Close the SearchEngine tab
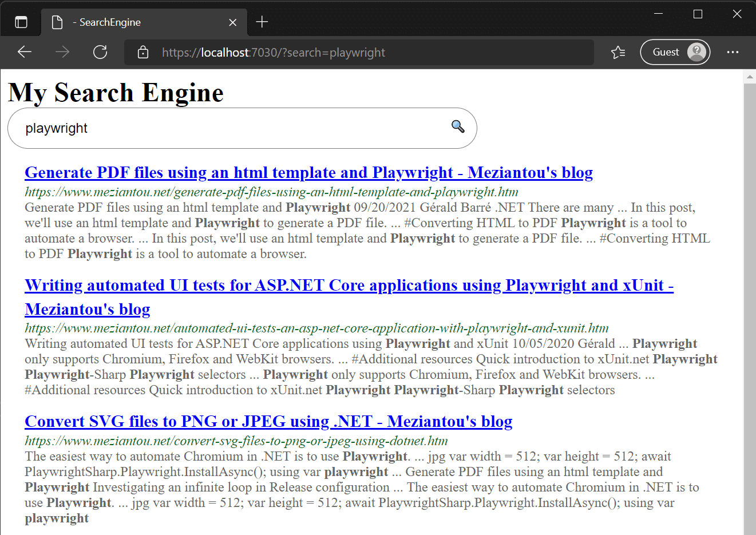 [232, 22]
